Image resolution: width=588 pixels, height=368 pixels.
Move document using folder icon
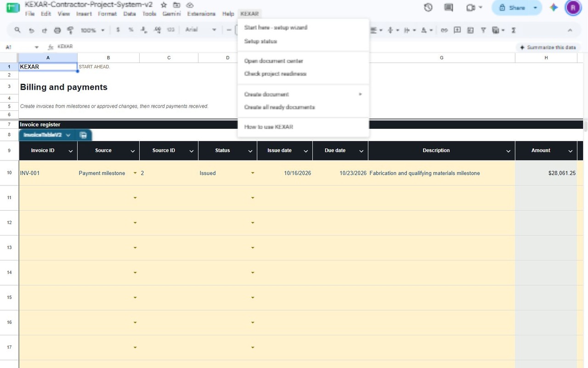click(x=176, y=5)
